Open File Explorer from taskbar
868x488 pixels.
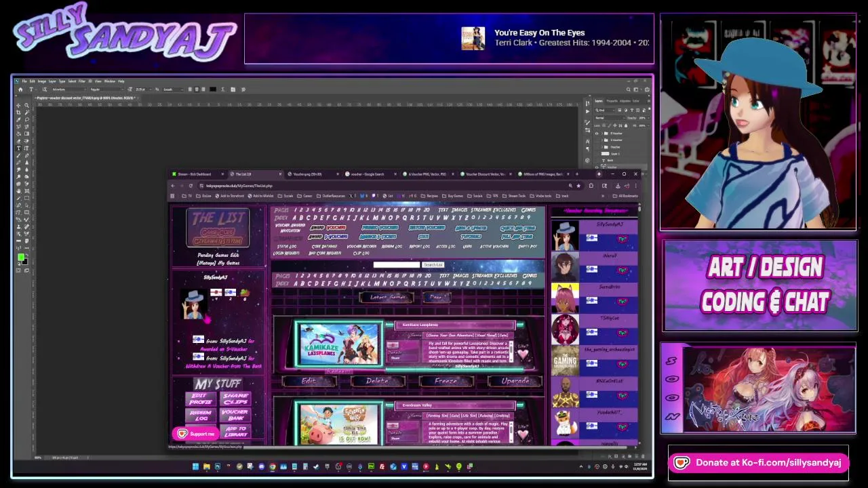click(207, 466)
